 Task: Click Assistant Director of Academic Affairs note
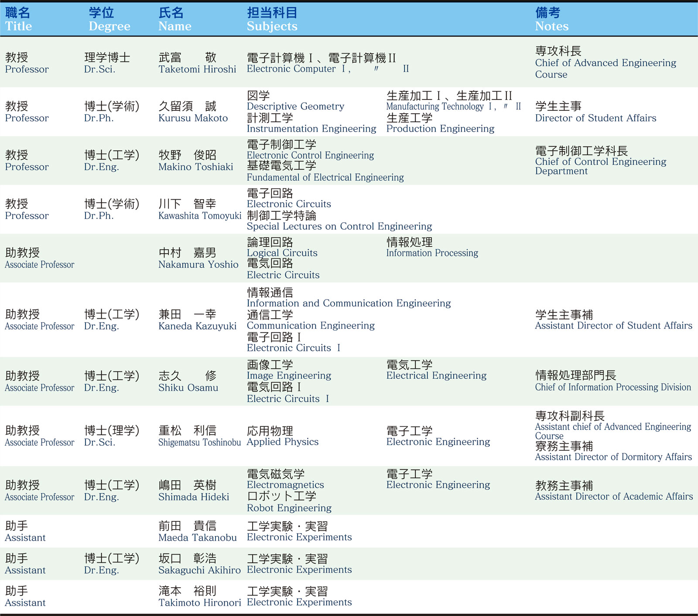(614, 497)
